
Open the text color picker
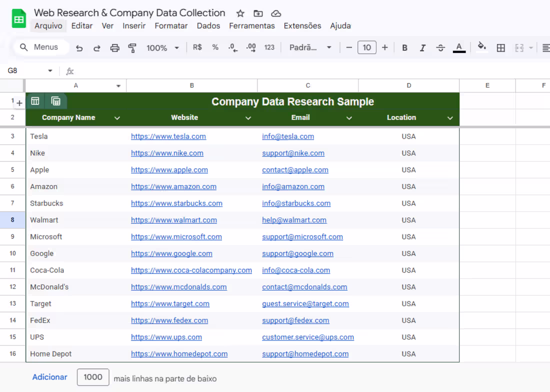459,47
